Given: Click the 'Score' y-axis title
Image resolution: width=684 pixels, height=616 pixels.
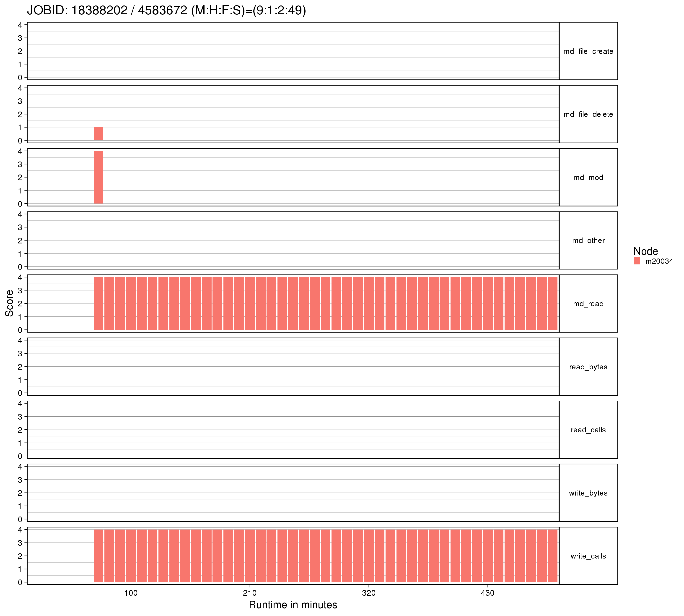Looking at the screenshot, I should (x=10, y=303).
